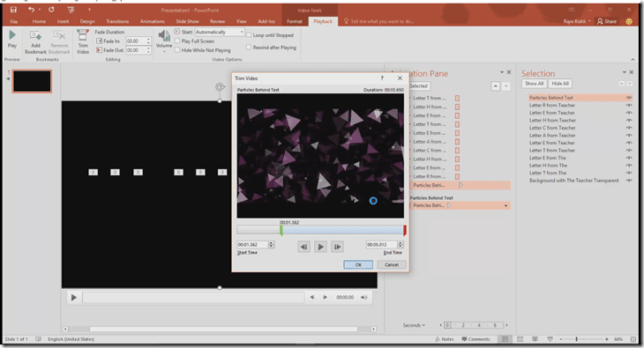Hide Background with The Teacher Transparent
Screen dimensions: 644x348
tap(628, 181)
